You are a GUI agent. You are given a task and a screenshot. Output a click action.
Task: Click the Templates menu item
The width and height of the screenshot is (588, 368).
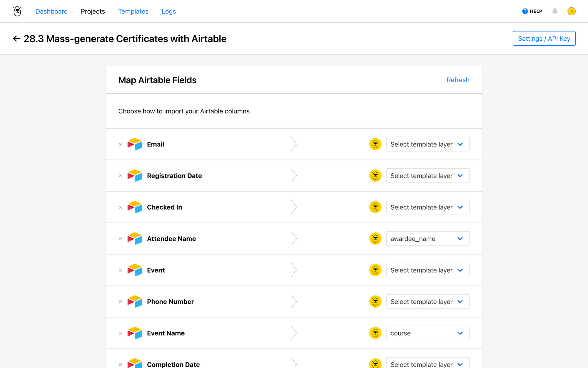[x=133, y=11]
